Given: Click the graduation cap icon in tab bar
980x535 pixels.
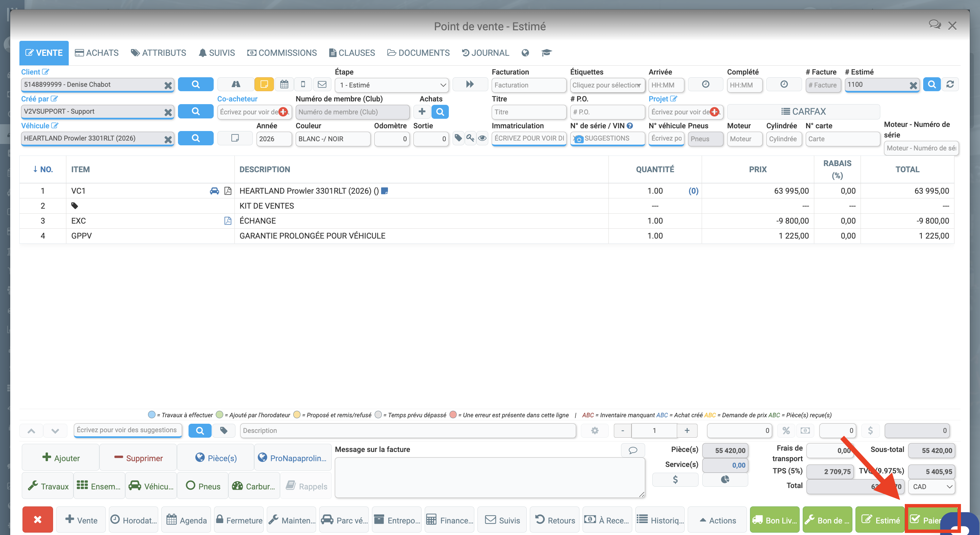Looking at the screenshot, I should click(x=547, y=53).
